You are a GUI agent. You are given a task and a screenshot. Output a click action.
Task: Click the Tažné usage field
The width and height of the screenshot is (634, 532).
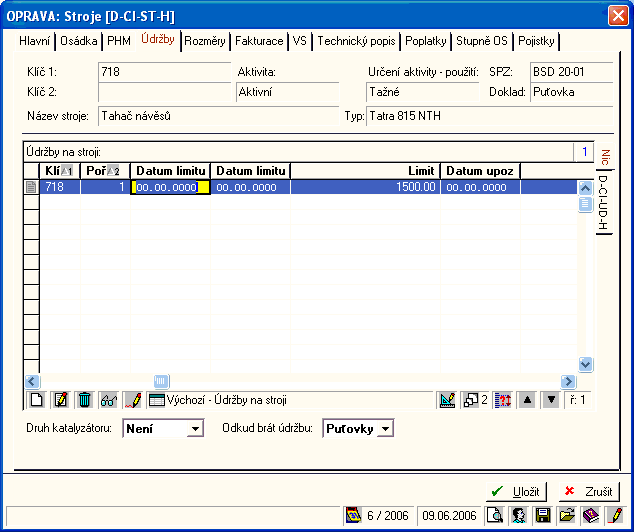[422, 92]
